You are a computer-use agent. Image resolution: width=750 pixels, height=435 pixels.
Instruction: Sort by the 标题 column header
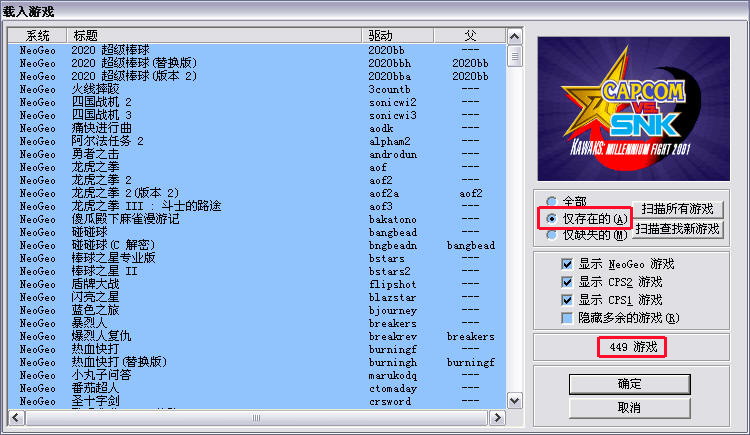point(214,36)
